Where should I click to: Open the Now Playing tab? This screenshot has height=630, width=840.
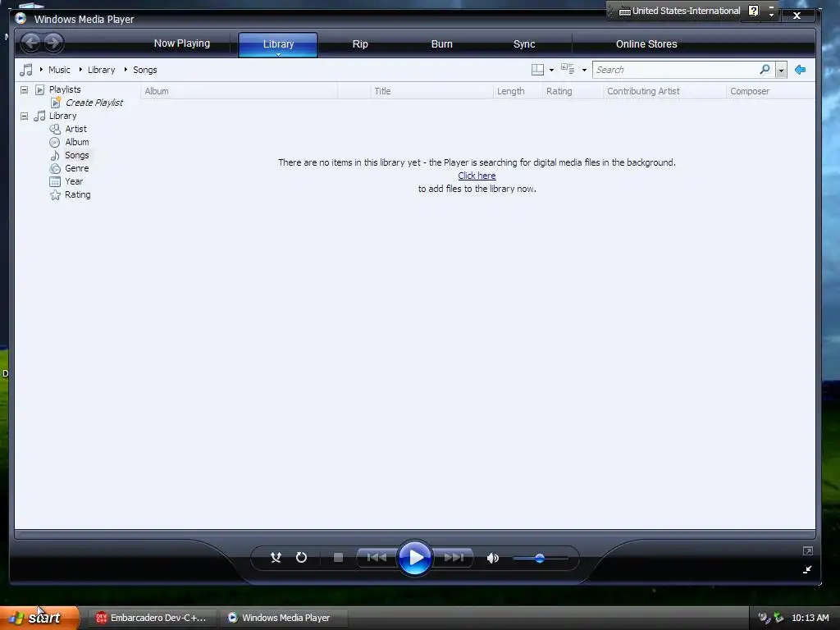182,43
